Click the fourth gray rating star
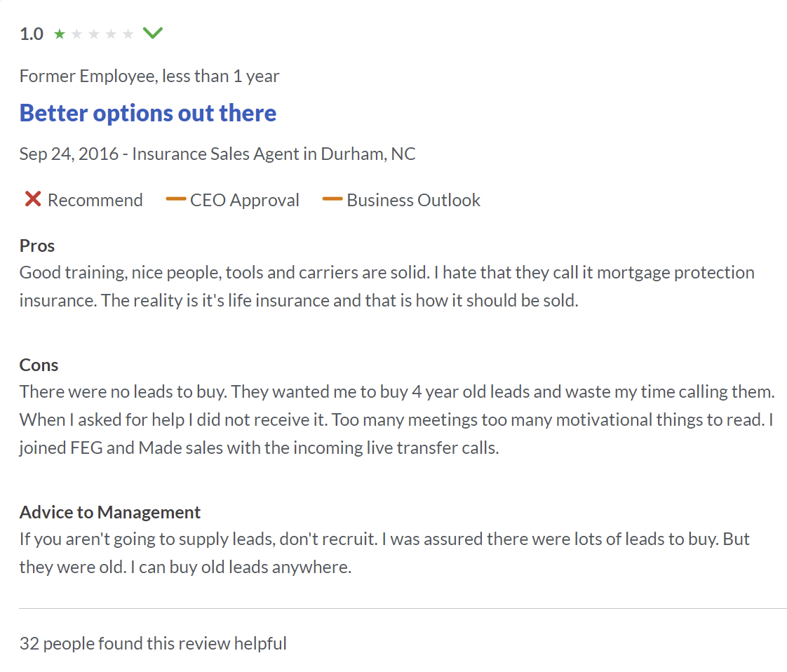 click(x=111, y=34)
